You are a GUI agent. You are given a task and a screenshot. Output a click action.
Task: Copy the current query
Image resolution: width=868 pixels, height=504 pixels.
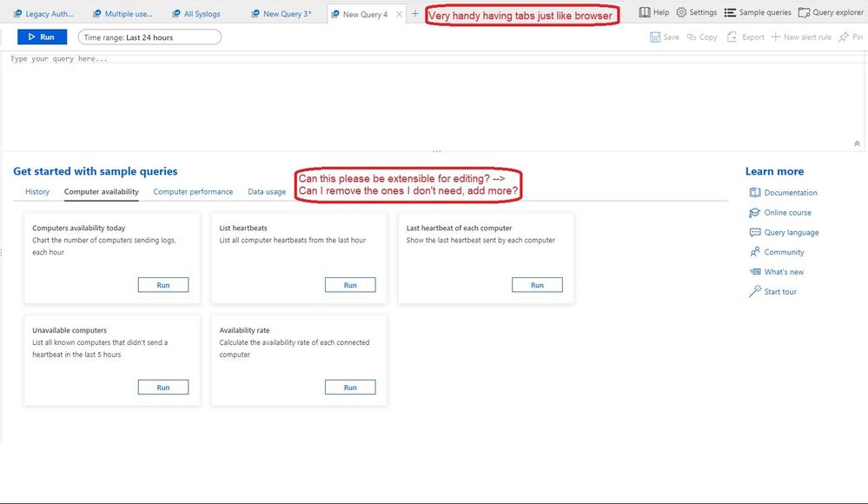[x=701, y=36]
